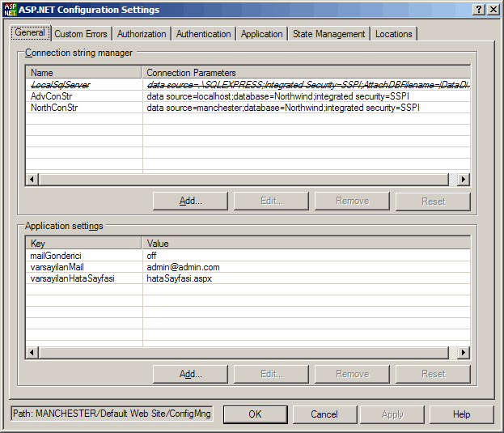Viewport: 504px width, 433px height.
Task: Click the title bar help question mark
Action: tap(479, 9)
